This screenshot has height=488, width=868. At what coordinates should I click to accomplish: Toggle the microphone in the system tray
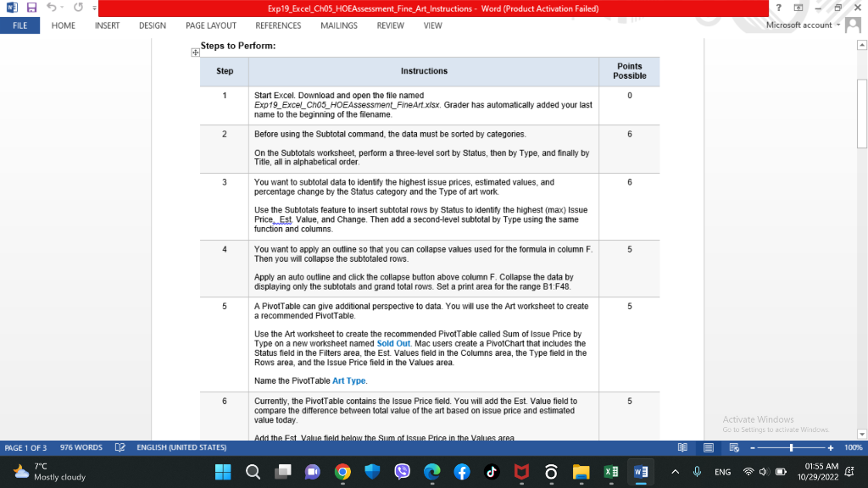pyautogui.click(x=695, y=472)
